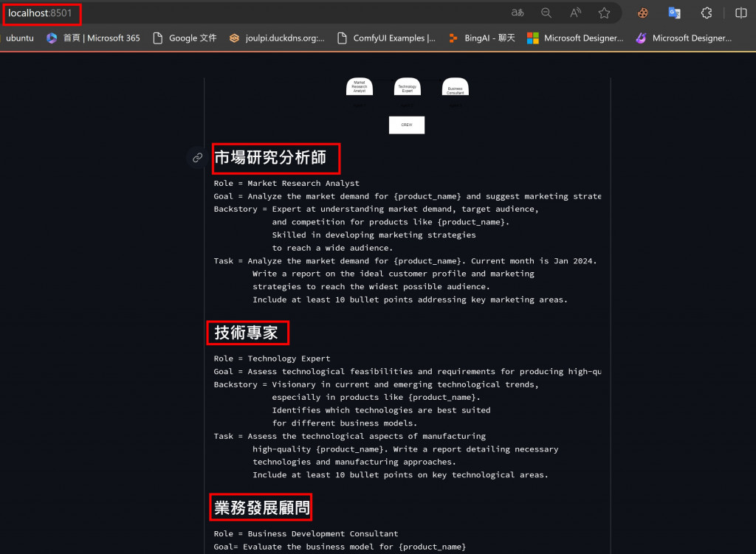This screenshot has height=554, width=756.
Task: Click line 'Include at least 10 bullet points addressing'
Action: click(x=410, y=299)
